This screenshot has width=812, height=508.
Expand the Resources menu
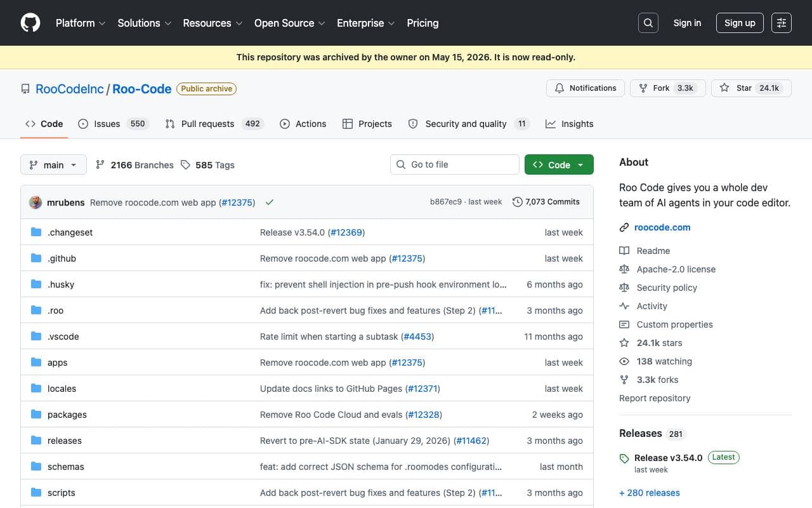tap(213, 23)
